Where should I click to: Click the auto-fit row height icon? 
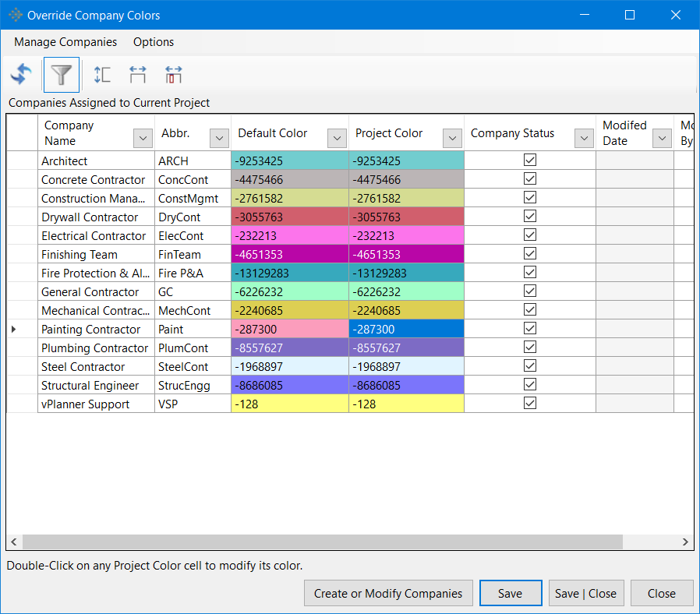click(x=102, y=75)
